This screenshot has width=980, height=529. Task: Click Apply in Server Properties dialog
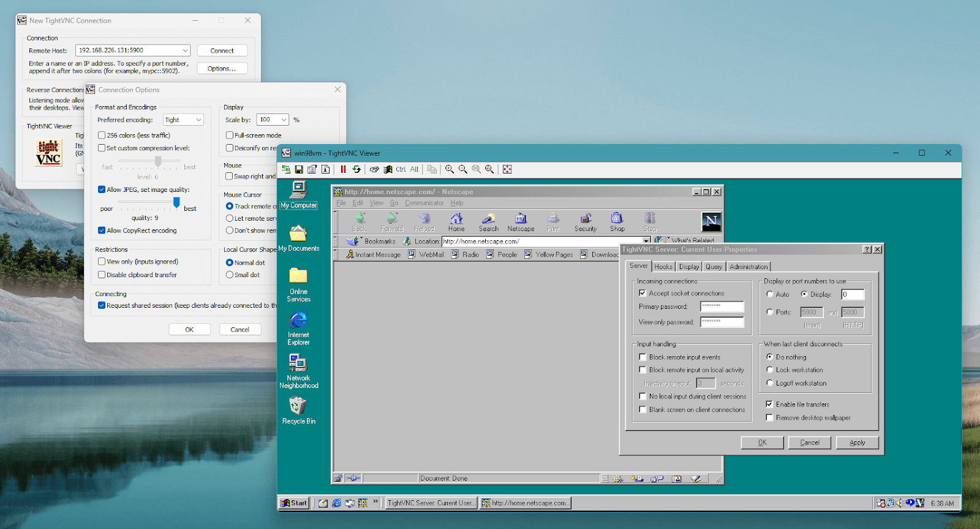[857, 443]
